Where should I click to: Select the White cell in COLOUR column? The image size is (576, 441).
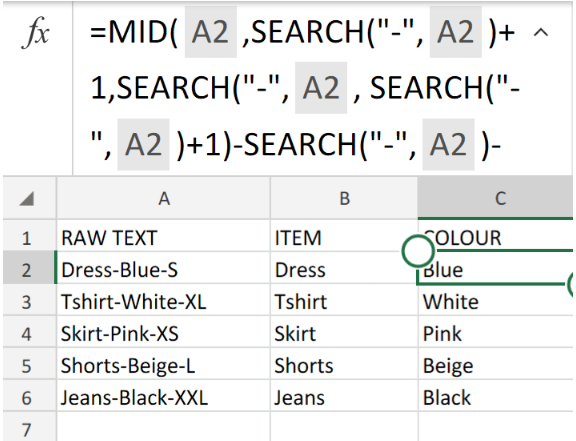point(496,301)
